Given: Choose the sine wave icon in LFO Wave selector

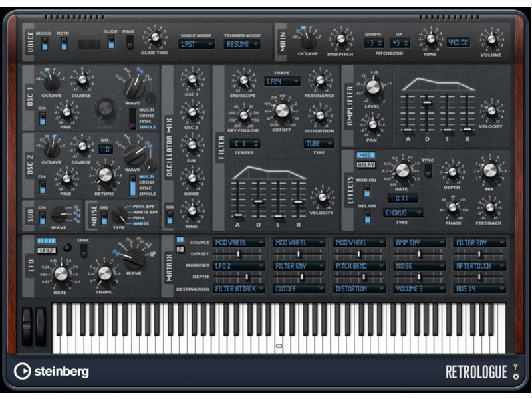Looking at the screenshot, I should coord(116,253).
